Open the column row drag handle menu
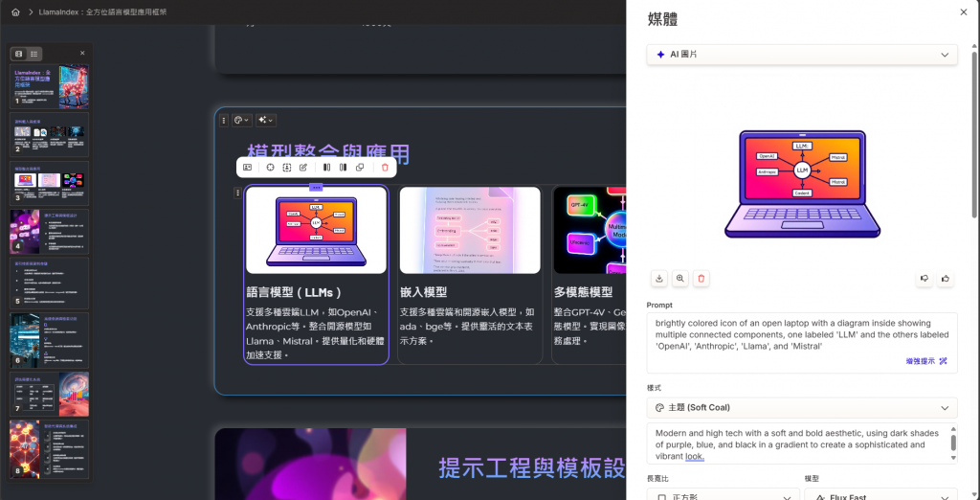The image size is (980, 500). click(x=237, y=193)
